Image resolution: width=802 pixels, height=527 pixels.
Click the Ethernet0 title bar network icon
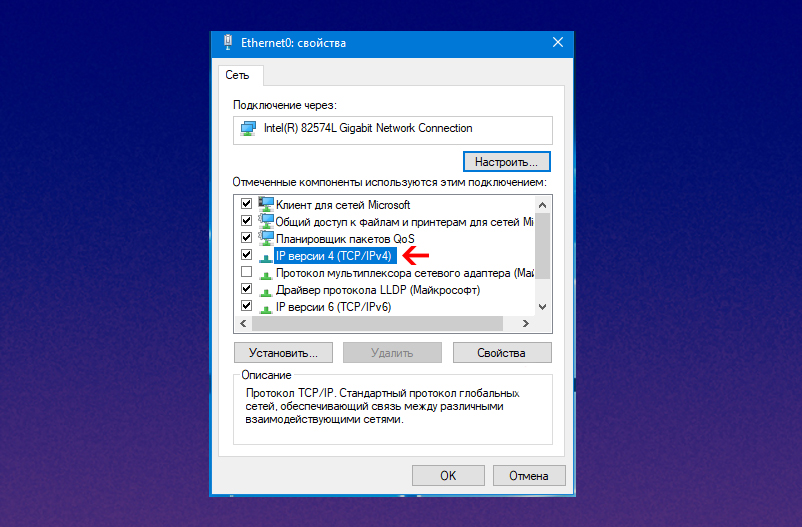click(x=228, y=42)
